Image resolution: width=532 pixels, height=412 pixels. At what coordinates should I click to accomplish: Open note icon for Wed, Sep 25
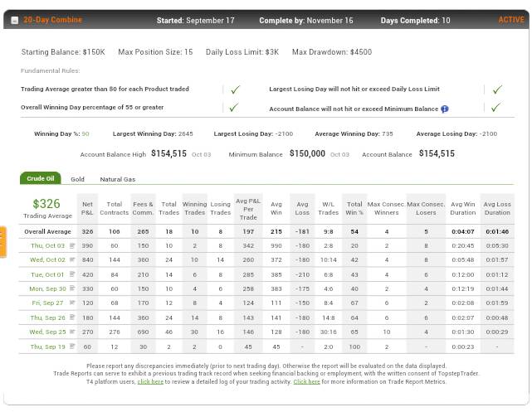(72, 332)
